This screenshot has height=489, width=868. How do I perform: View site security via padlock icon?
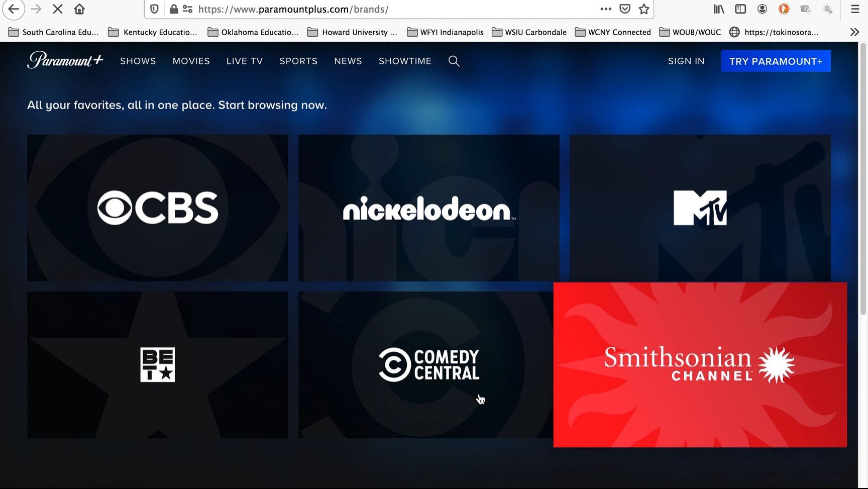[174, 9]
